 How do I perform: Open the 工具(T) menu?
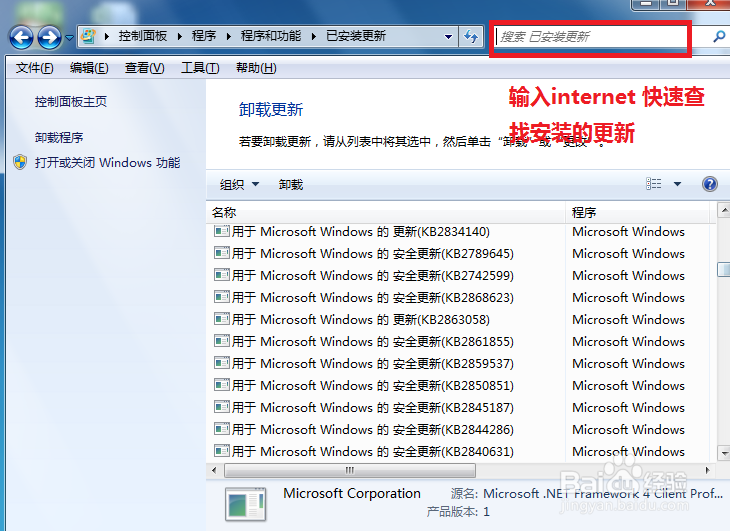point(200,68)
